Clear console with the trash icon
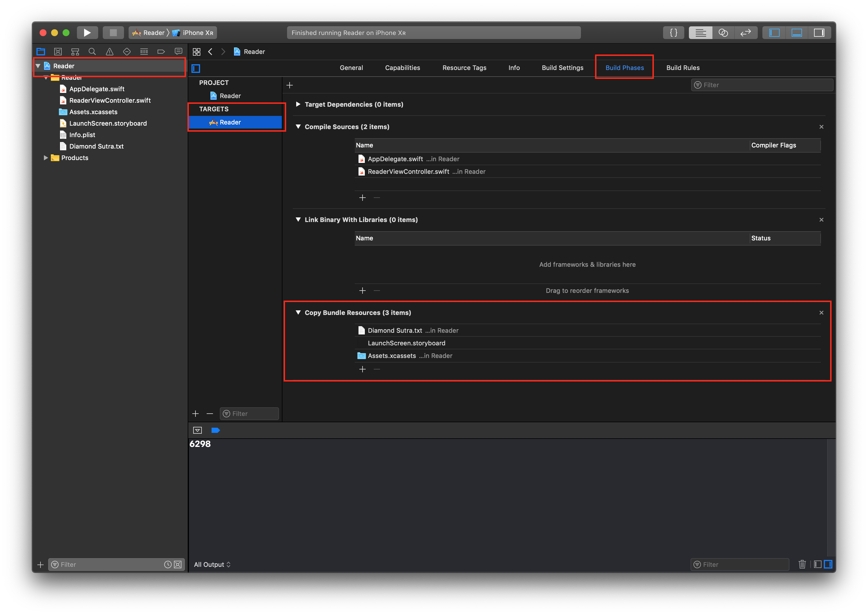This screenshot has height=615, width=868. 802,564
